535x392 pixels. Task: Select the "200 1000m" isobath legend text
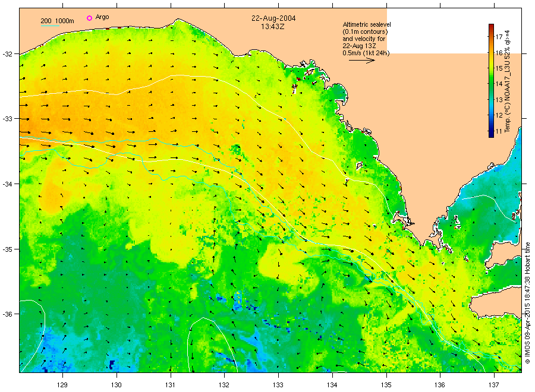click(x=57, y=21)
